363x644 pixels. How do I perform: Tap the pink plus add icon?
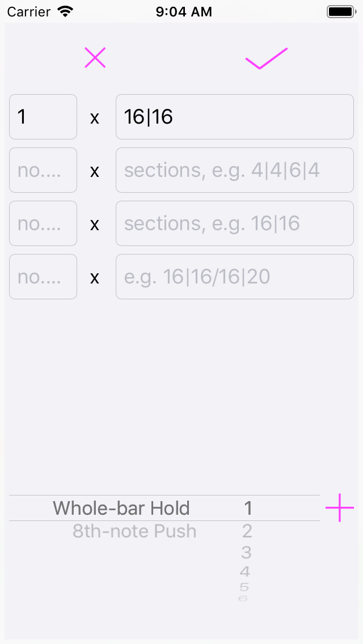pos(339,507)
